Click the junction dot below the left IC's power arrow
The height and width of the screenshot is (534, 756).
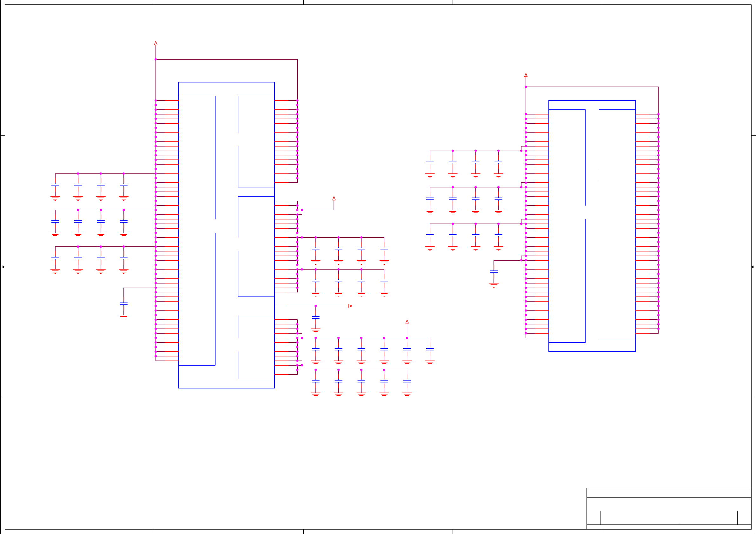tap(156, 60)
